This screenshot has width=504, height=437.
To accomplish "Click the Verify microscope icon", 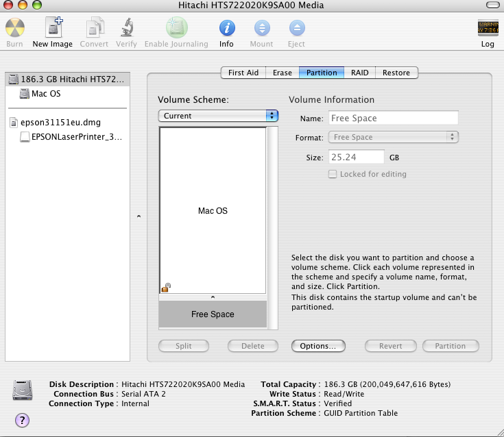I will click(128, 27).
